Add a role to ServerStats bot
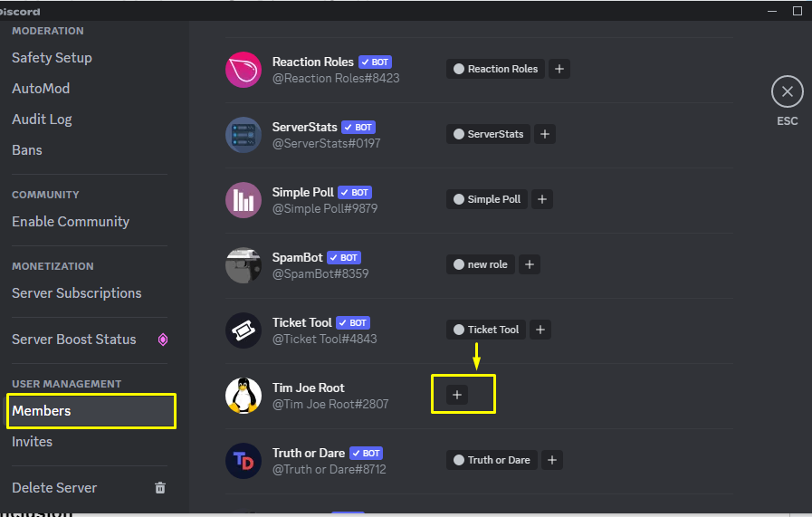Screen dimensions: 812x517 545,134
